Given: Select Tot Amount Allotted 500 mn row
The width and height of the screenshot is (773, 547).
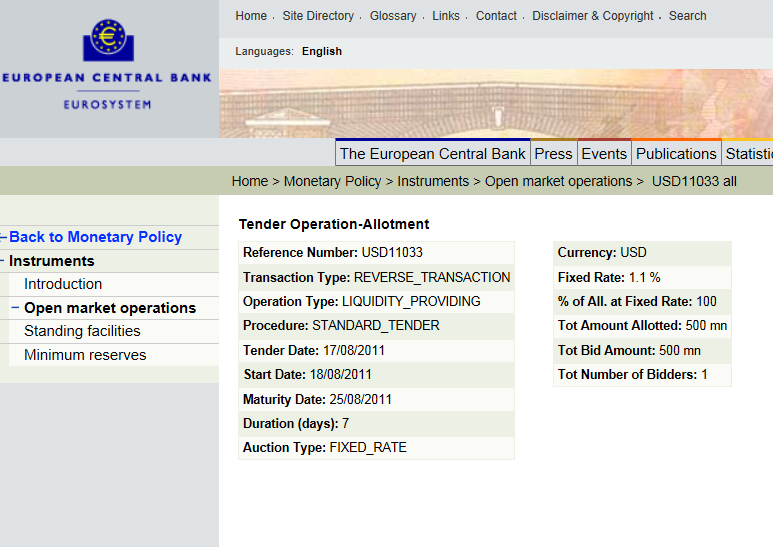Looking at the screenshot, I should [x=642, y=326].
